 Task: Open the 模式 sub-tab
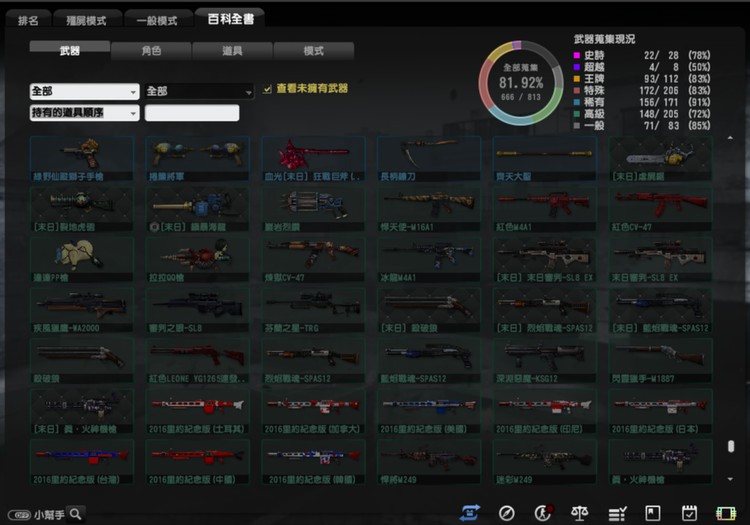point(314,50)
